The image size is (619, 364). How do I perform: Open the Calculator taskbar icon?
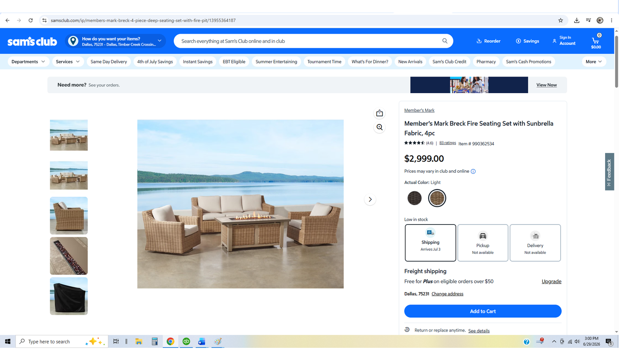pyautogui.click(x=155, y=342)
